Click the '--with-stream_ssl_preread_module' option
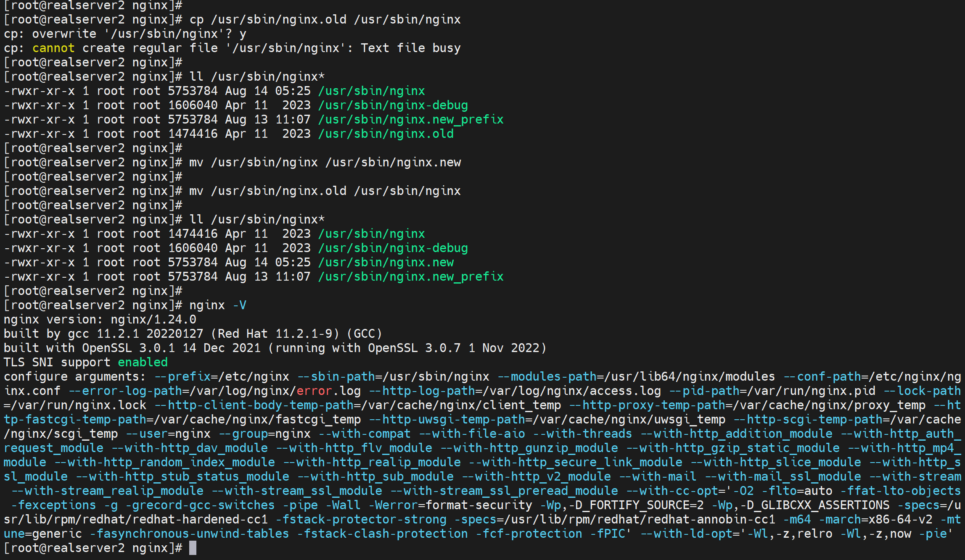The height and width of the screenshot is (560, 965). pos(504,491)
